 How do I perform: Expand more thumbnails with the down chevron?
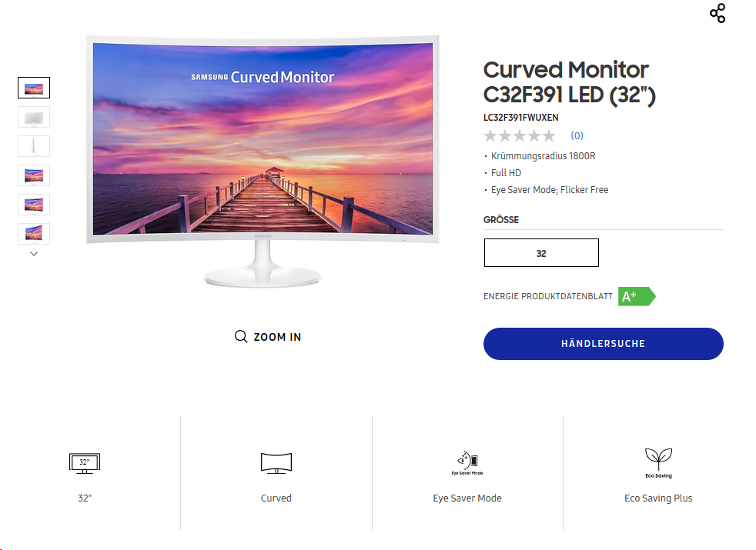pyautogui.click(x=34, y=254)
